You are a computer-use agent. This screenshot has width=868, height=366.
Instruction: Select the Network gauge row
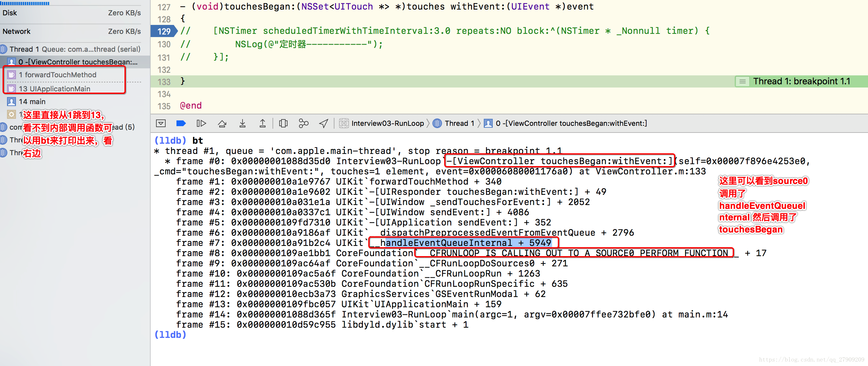pos(72,31)
